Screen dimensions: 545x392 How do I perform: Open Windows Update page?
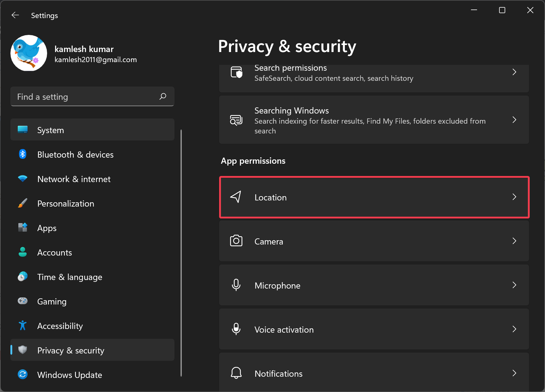[92, 375]
